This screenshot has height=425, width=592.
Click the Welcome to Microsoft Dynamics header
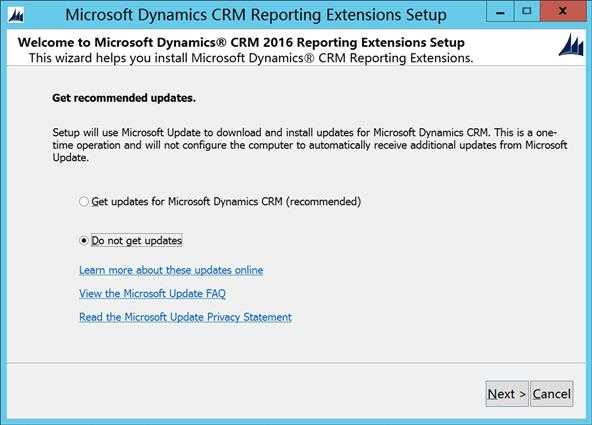coord(241,42)
